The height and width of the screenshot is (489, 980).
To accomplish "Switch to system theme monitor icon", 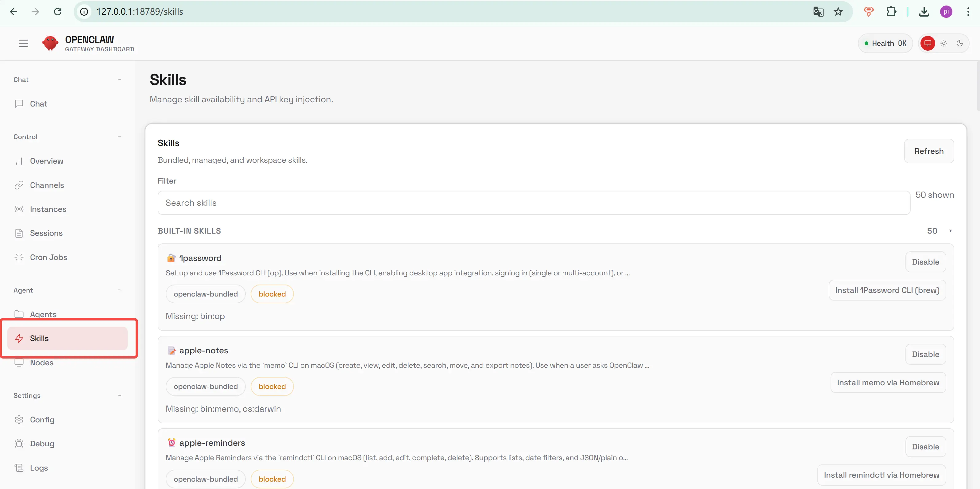I will pos(928,43).
